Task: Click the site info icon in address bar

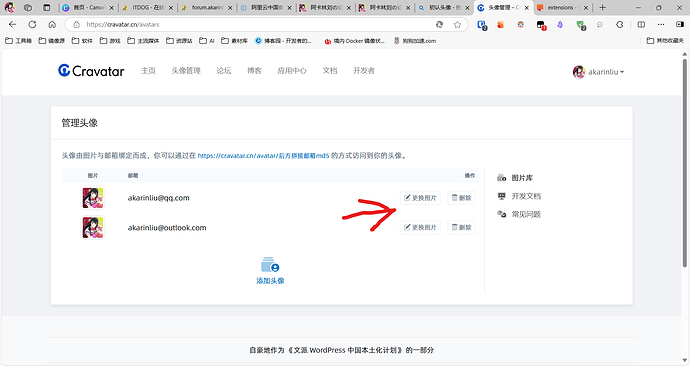Action: (x=76, y=25)
